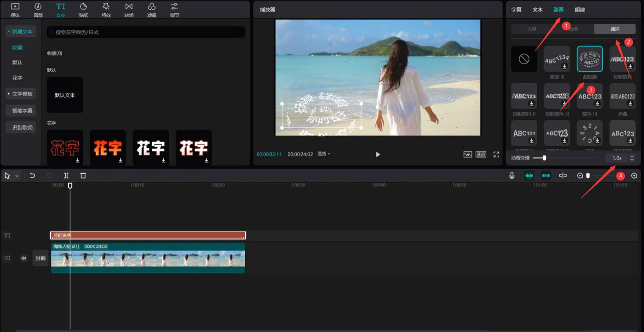Click the 封面 cover button

pos(40,258)
